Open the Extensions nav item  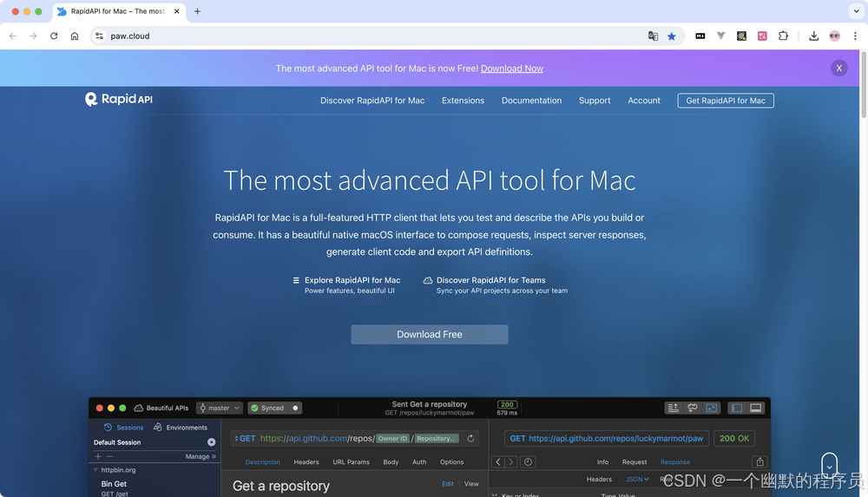click(463, 100)
